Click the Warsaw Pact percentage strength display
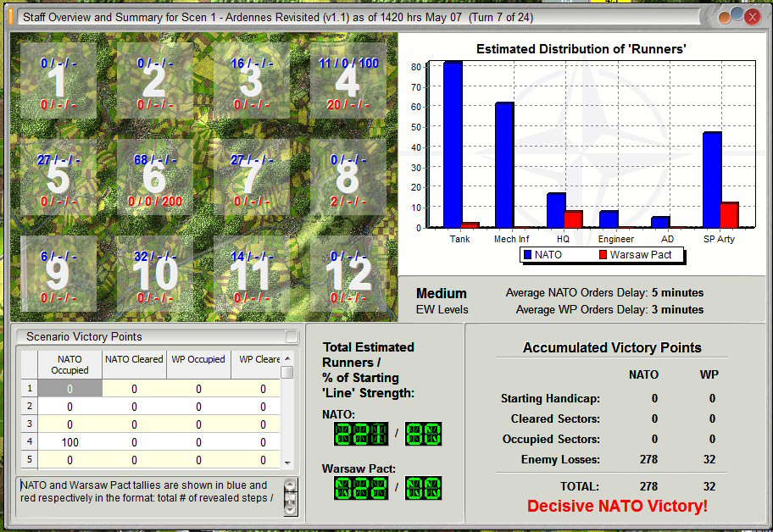Image resolution: width=773 pixels, height=532 pixels. (424, 488)
